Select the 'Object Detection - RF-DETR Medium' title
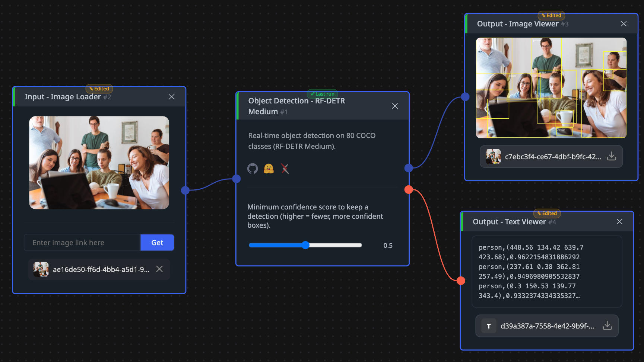Viewport: 644px width, 362px height. pyautogui.click(x=296, y=106)
